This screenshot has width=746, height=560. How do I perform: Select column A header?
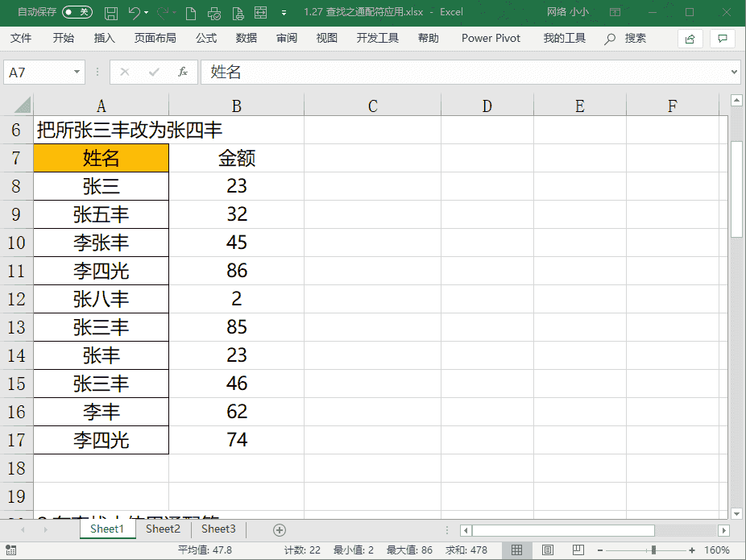point(101,106)
